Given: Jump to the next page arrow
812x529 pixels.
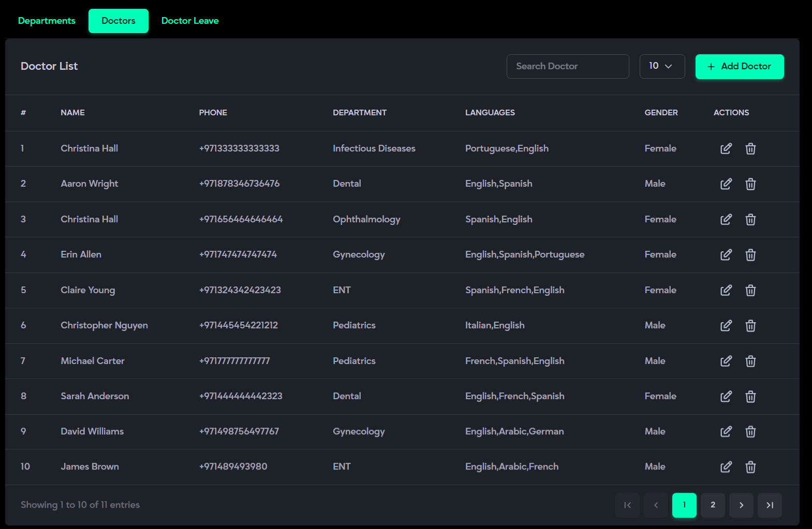Looking at the screenshot, I should tap(741, 505).
